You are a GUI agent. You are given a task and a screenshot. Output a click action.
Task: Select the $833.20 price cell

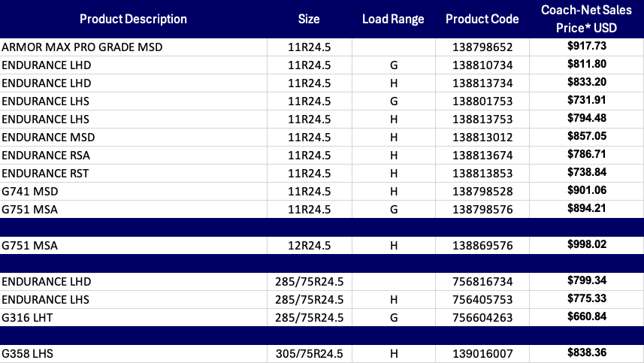tap(587, 83)
